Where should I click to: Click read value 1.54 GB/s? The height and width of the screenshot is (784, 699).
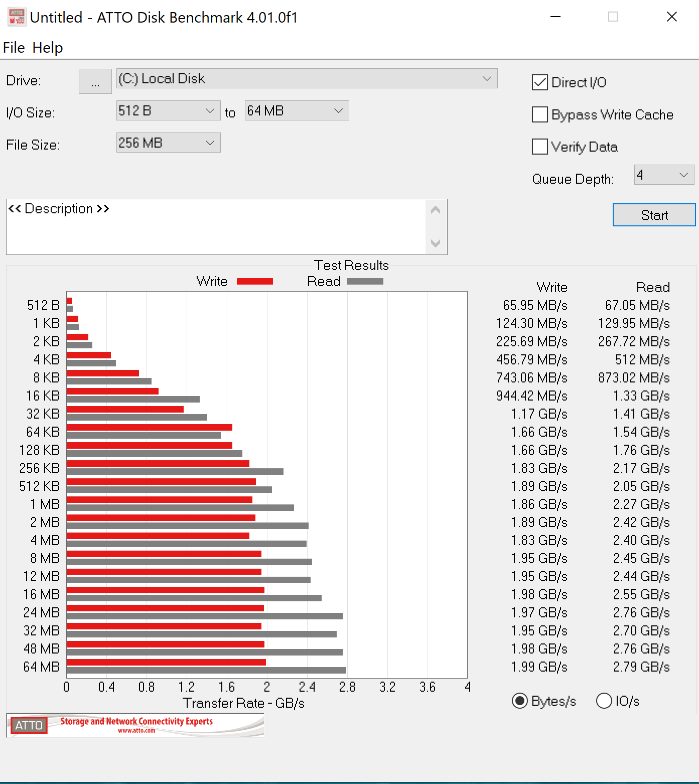pyautogui.click(x=642, y=432)
